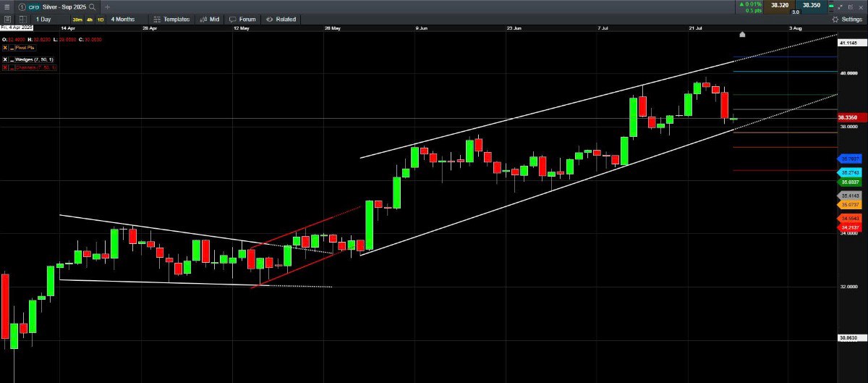Remove the Wedges (7, 50, 1) indicator
This screenshot has height=383, width=868.
[x=5, y=59]
